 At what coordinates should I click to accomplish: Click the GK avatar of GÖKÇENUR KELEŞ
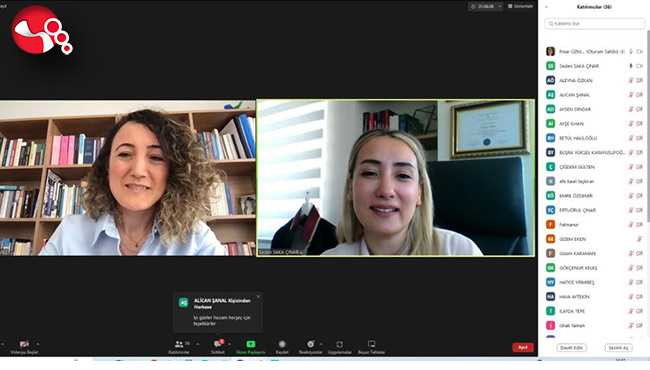(x=550, y=268)
